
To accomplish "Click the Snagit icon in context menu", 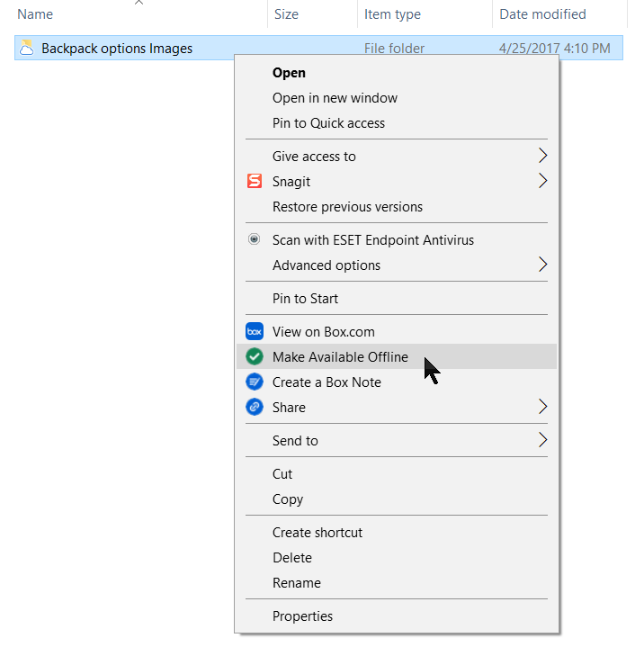I will pyautogui.click(x=254, y=182).
